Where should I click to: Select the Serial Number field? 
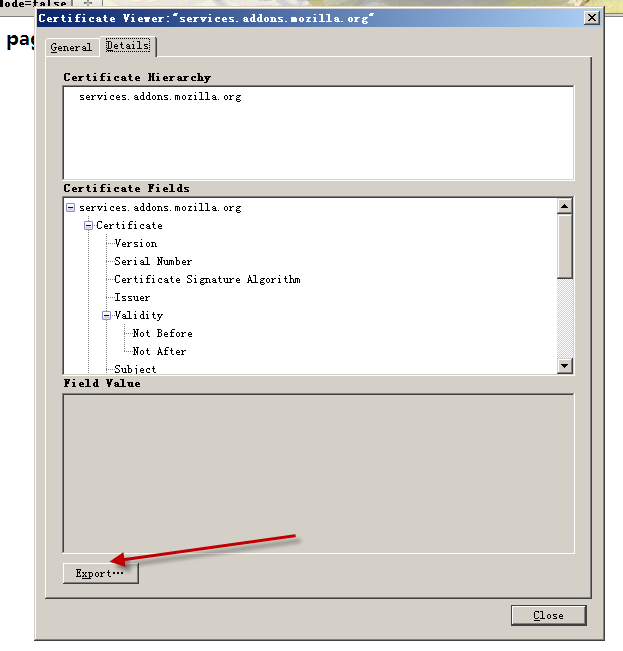pos(153,261)
